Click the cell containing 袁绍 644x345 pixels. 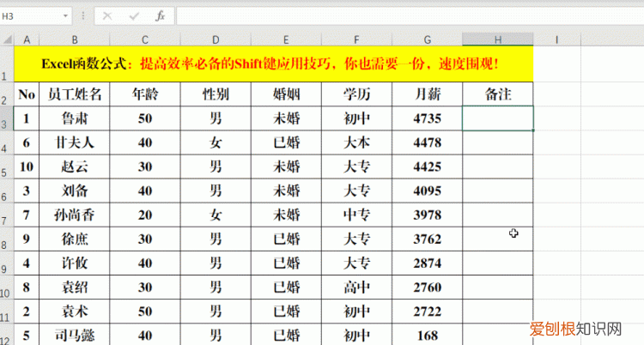click(75, 287)
